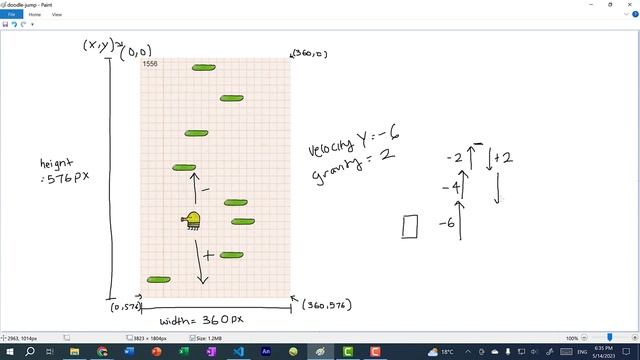The height and width of the screenshot is (360, 640).
Task: Open Microsoft Word from the taskbar
Action: click(x=129, y=351)
